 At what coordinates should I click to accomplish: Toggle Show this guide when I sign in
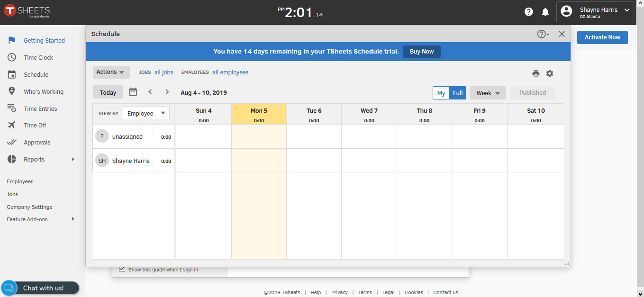tap(122, 269)
